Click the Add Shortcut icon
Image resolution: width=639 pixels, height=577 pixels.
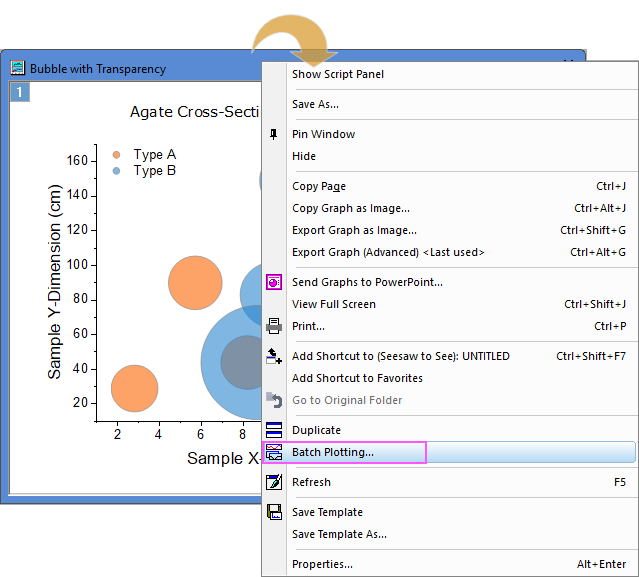pyautogui.click(x=275, y=356)
